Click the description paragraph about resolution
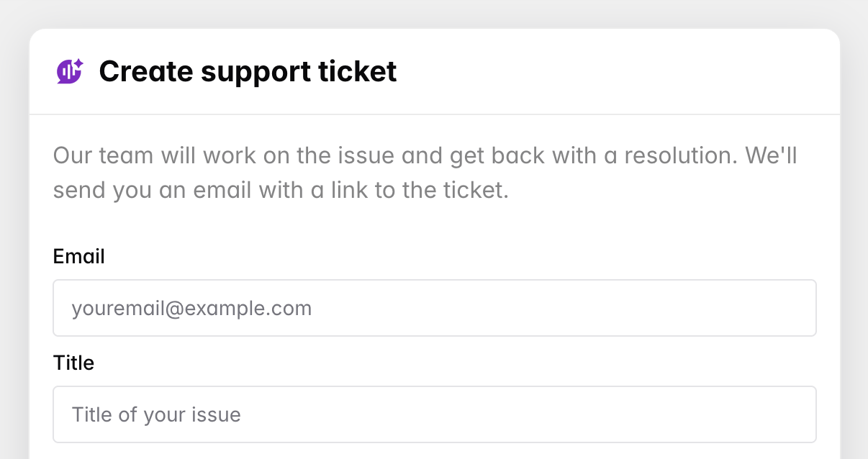This screenshot has width=868, height=459. pyautogui.click(x=425, y=173)
